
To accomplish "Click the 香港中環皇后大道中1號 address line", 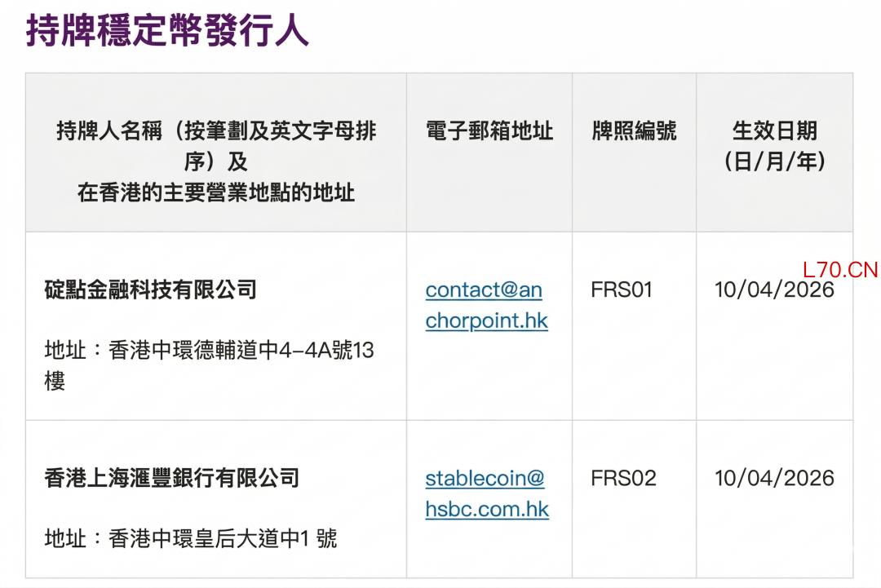I will 191,538.
